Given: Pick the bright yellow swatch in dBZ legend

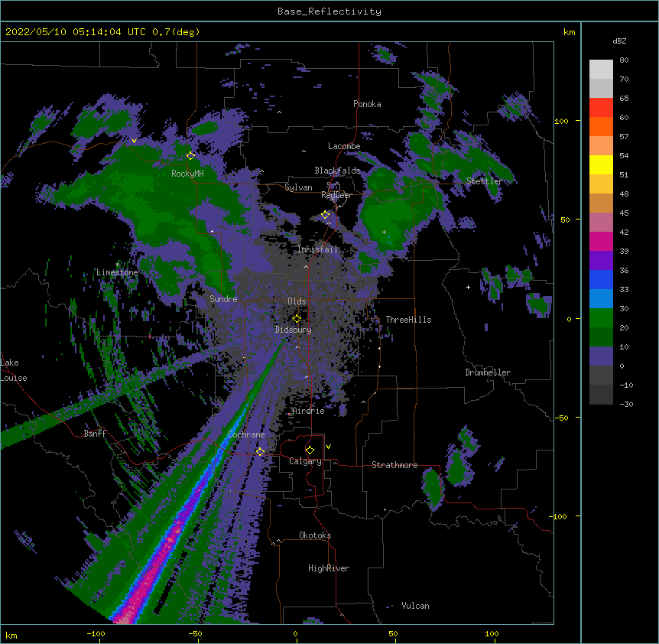Looking at the screenshot, I should 601,164.
